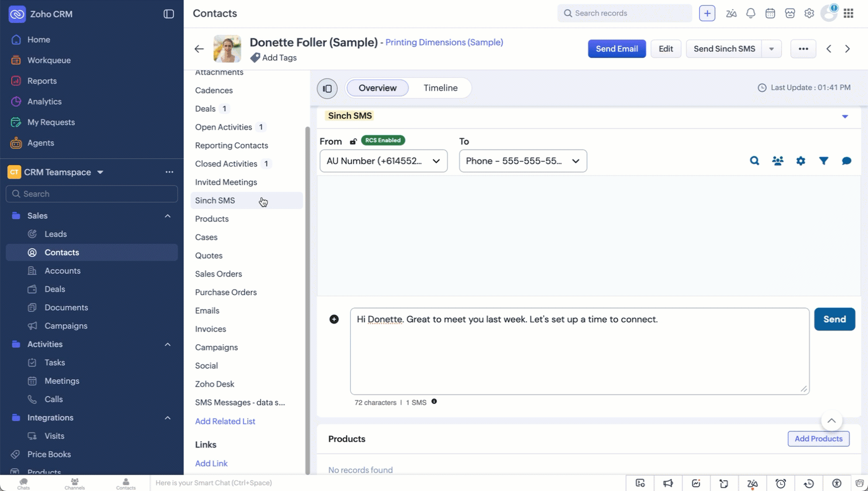Select Sinch SMS in related list
The image size is (868, 491).
click(246, 201)
